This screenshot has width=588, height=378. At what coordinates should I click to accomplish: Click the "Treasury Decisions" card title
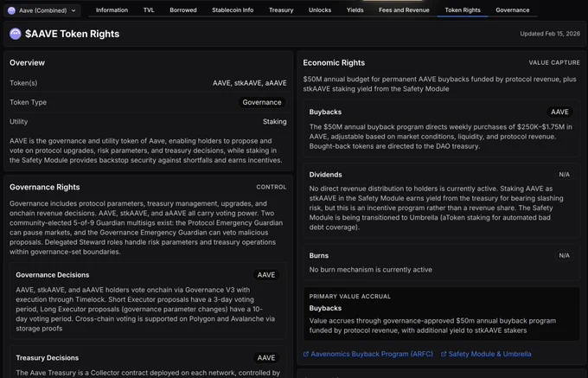coord(48,358)
